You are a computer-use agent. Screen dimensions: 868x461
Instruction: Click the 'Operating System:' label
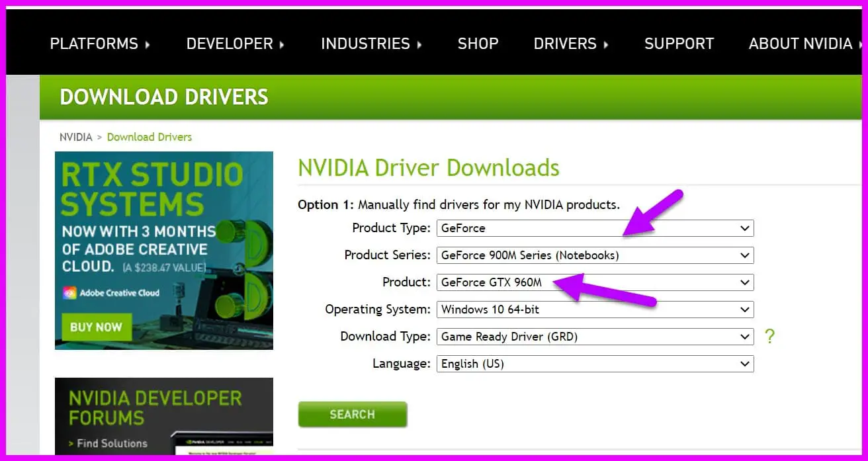coord(378,310)
